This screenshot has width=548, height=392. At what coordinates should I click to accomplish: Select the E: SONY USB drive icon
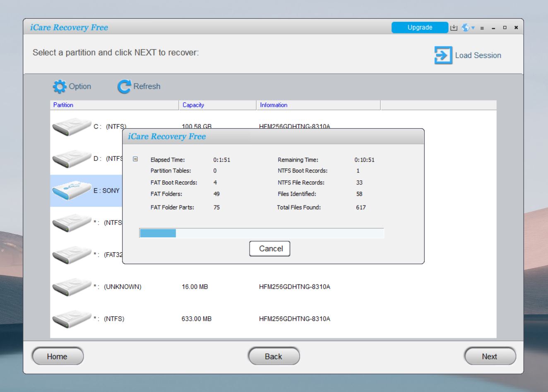(71, 191)
